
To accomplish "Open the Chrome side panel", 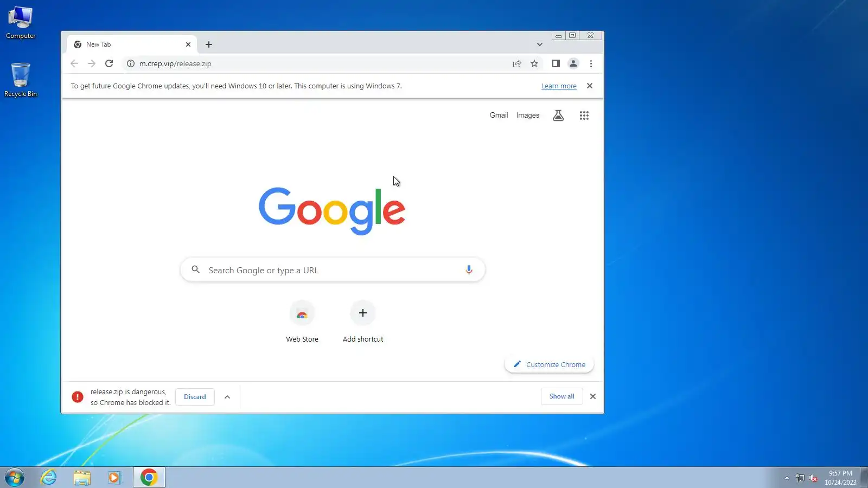I will (556, 63).
